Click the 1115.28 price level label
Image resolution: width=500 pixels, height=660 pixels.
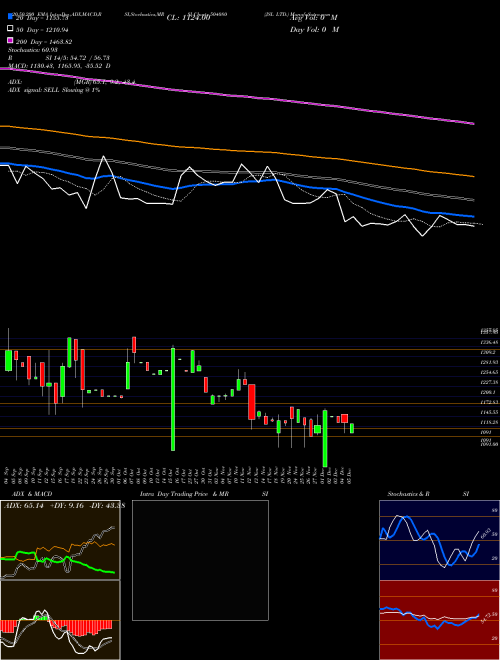[x=489, y=422]
